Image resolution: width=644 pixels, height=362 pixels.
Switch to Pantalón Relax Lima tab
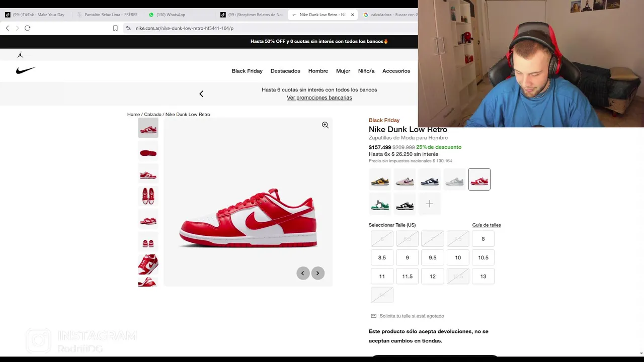coord(108,15)
